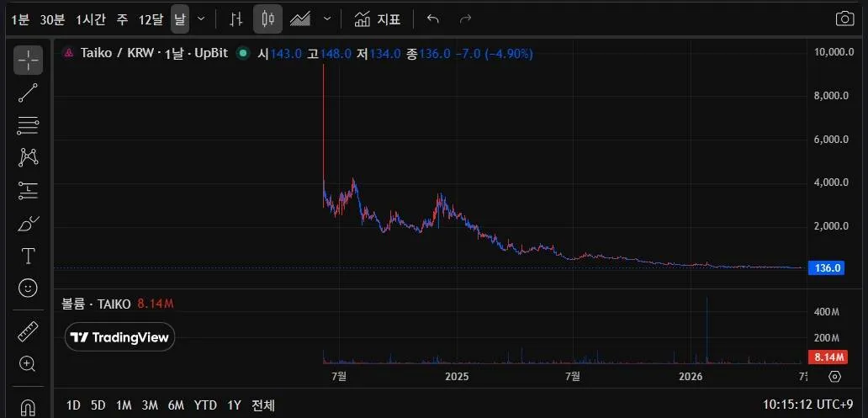The height and width of the screenshot is (418, 868).
Task: Set date range to 1Y
Action: (234, 405)
